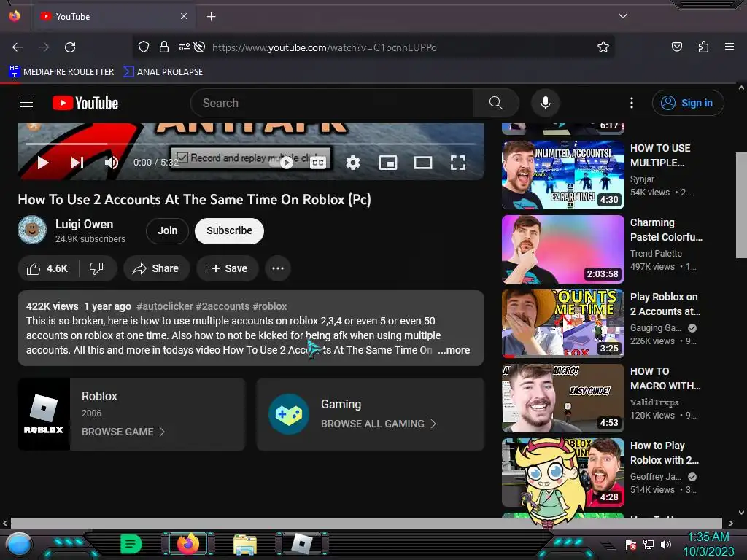Open a new browser tab
The height and width of the screenshot is (560, 747).
(x=211, y=17)
